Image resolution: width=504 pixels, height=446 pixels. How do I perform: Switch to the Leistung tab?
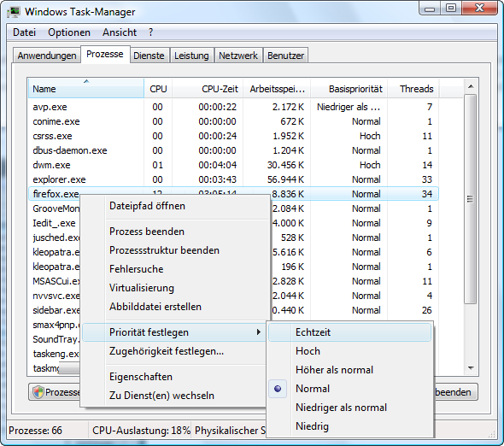tap(191, 56)
